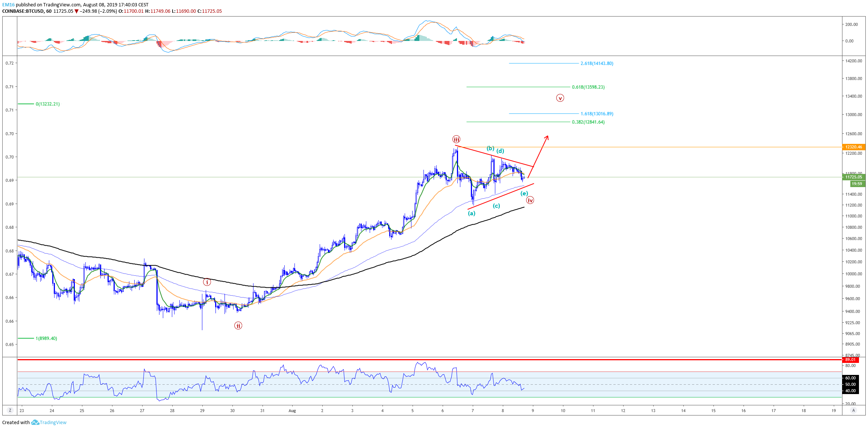Click the circled wave iv marker
This screenshot has width=868, height=429.
(530, 200)
